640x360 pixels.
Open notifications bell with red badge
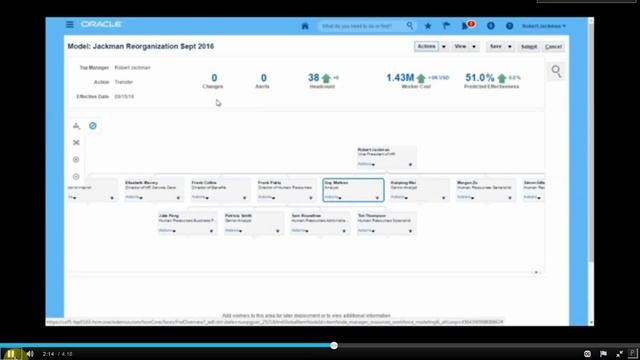tap(467, 25)
